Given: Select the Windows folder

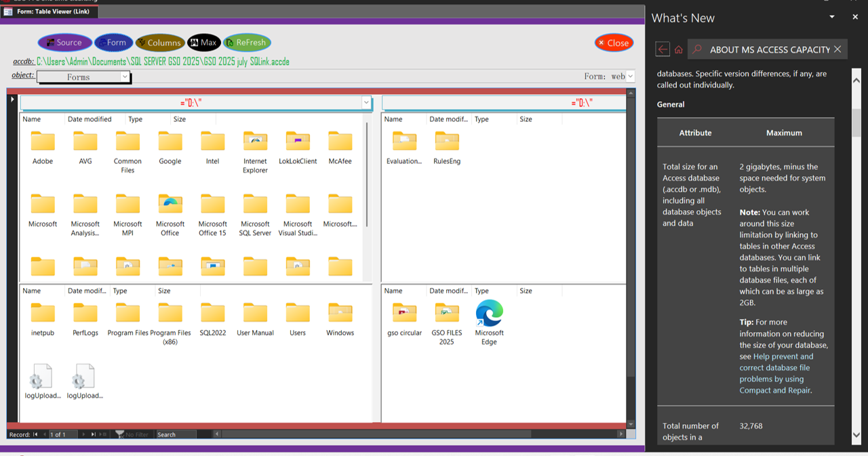Looking at the screenshot, I should [340, 320].
